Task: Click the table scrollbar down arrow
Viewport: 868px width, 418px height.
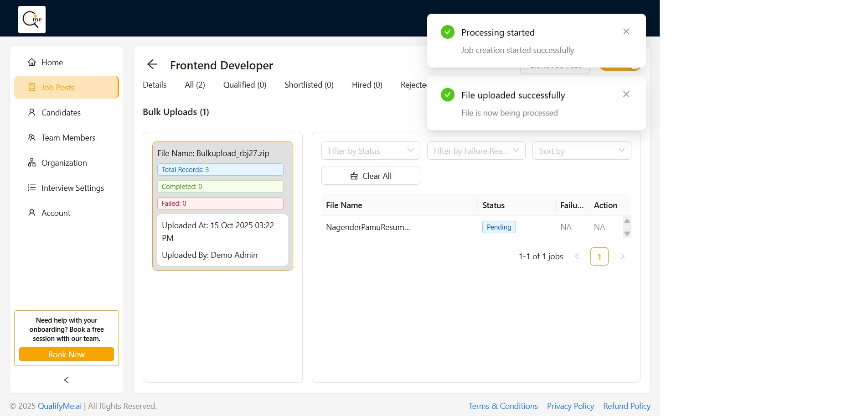Action: coord(627,234)
